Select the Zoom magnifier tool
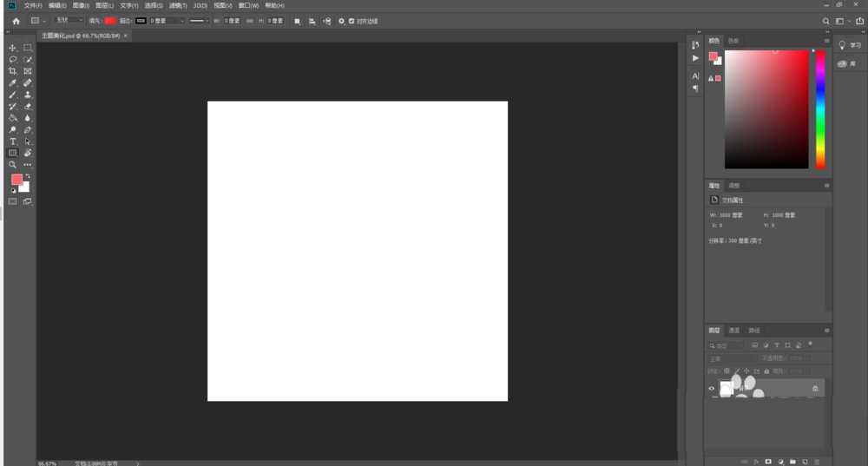 [13, 165]
